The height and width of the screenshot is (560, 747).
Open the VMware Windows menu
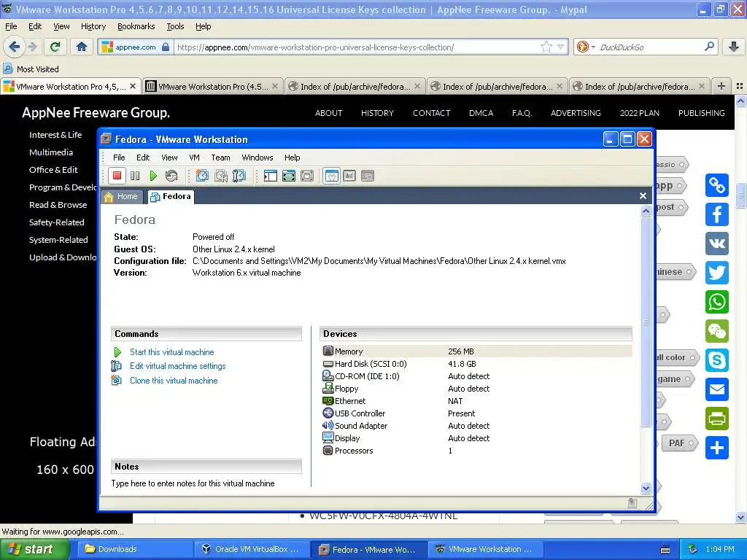[258, 157]
